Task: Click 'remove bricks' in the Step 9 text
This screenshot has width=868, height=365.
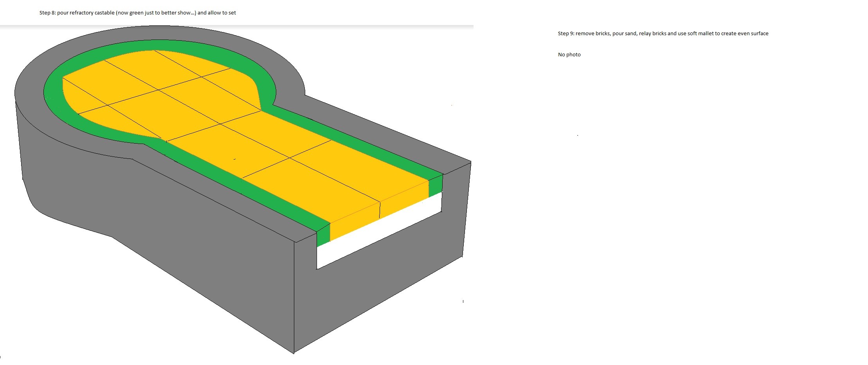Action: (592, 34)
